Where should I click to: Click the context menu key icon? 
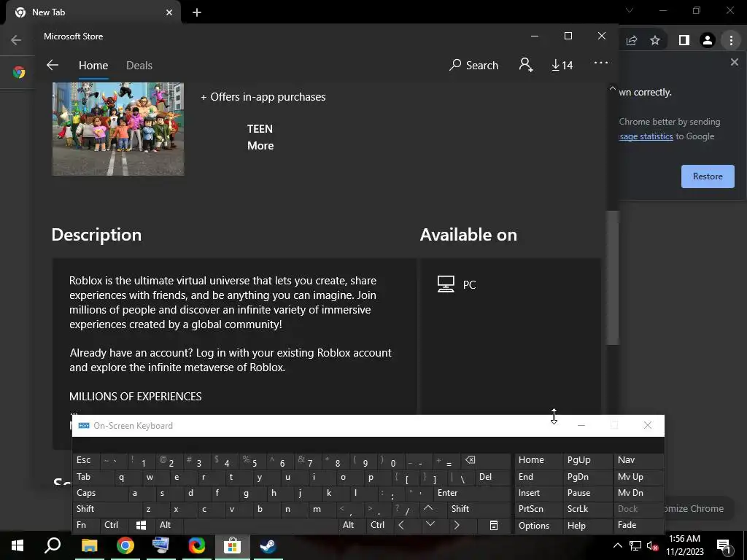point(494,525)
